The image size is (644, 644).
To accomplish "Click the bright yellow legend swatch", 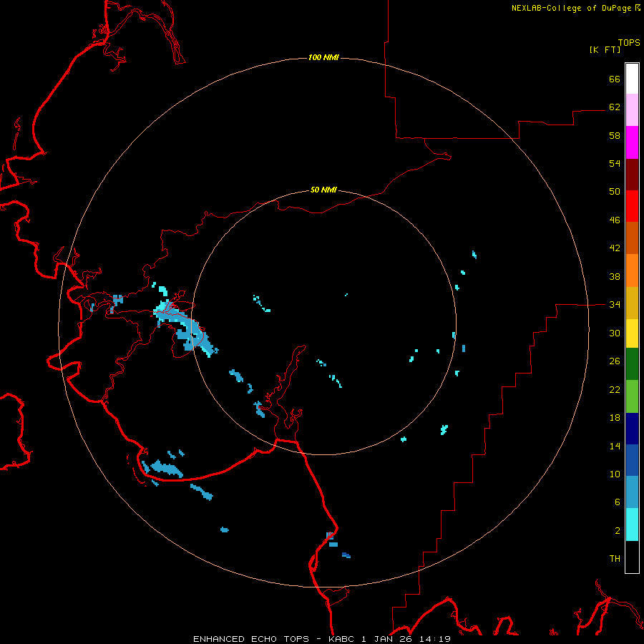I will point(632,333).
